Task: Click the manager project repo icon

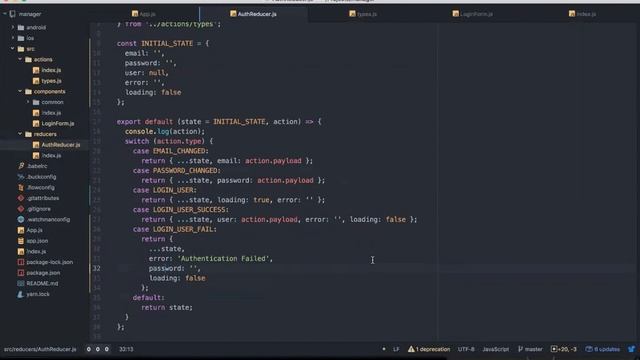Action: [x=13, y=14]
